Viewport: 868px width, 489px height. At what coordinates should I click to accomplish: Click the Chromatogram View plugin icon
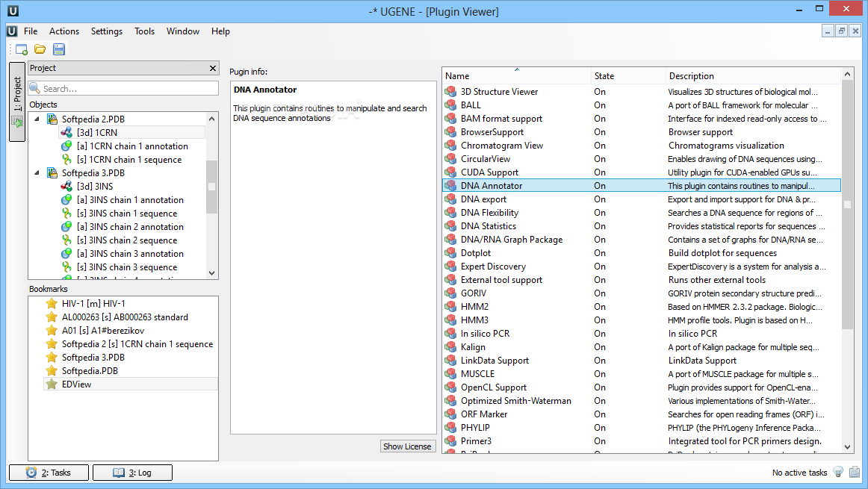451,146
